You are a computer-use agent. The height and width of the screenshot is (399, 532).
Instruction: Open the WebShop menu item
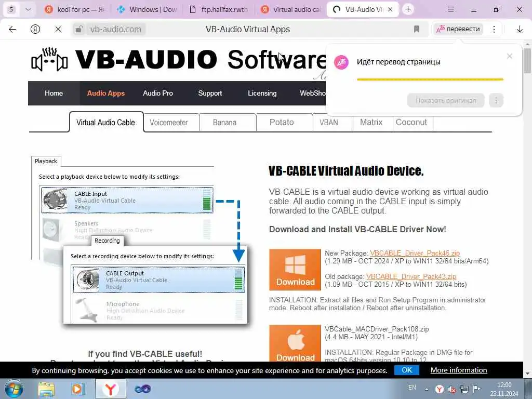[312, 93]
